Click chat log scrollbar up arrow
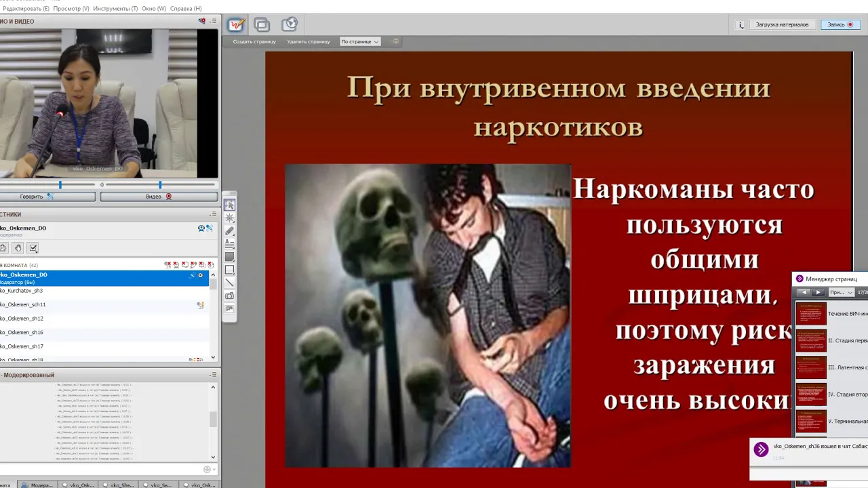The height and width of the screenshot is (488, 868). [x=213, y=387]
